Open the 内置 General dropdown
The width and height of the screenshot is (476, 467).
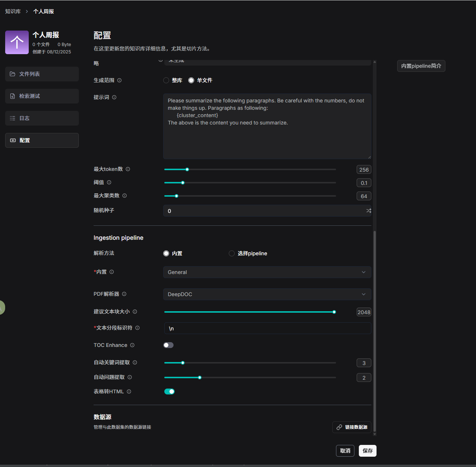[x=267, y=272]
